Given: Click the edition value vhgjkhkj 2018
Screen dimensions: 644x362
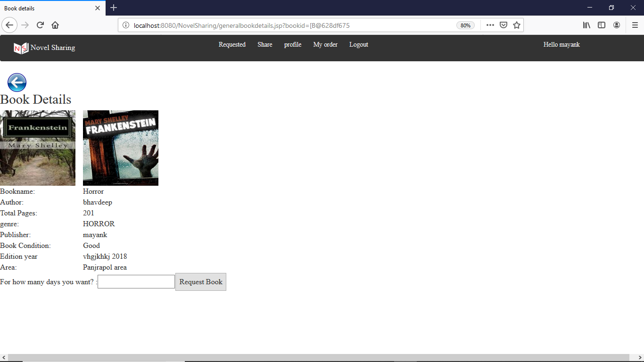Looking at the screenshot, I should 105,256.
